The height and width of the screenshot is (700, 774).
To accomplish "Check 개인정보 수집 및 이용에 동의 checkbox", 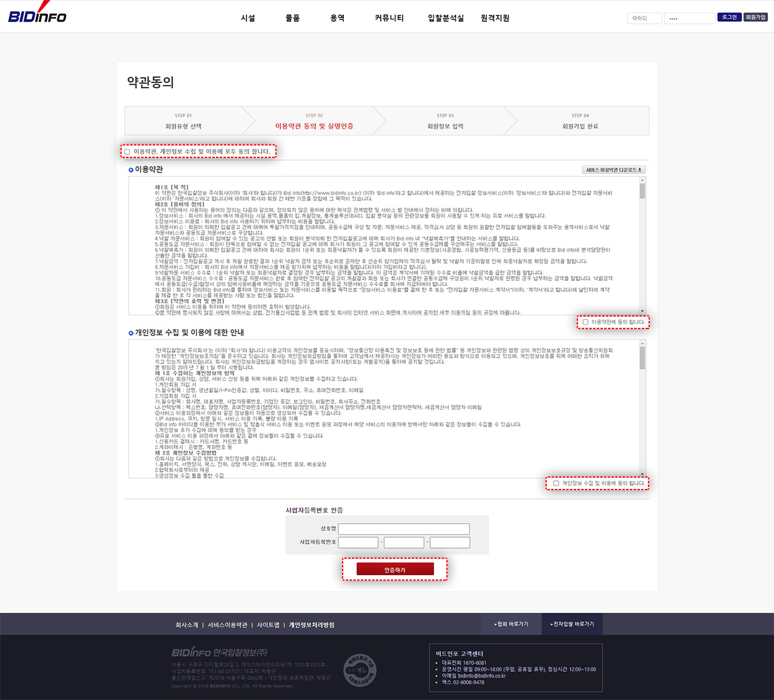I will [556, 483].
